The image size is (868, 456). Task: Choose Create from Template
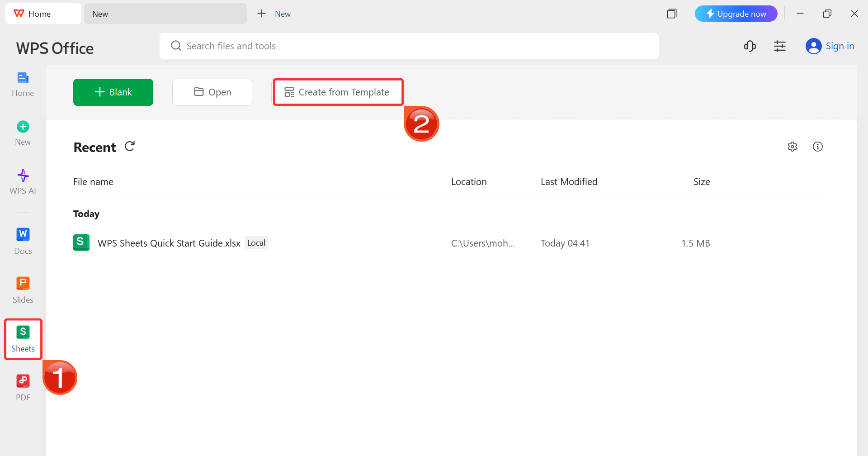click(x=338, y=92)
